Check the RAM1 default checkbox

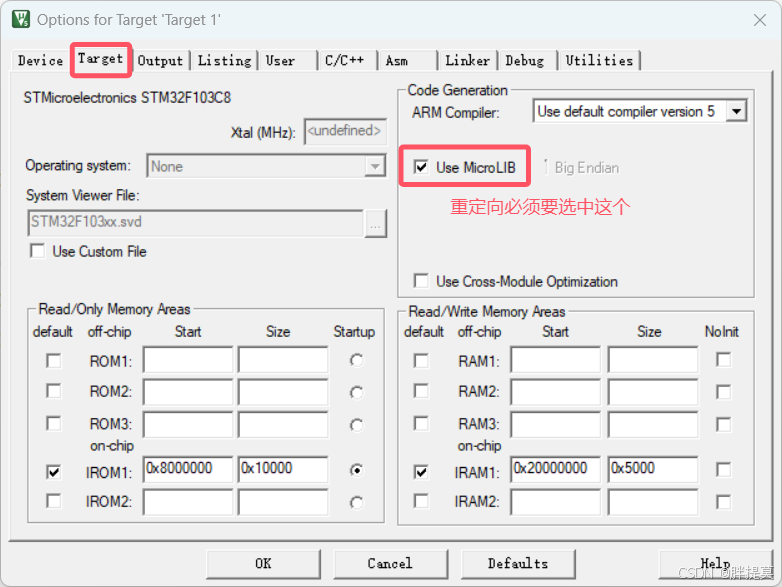(x=421, y=361)
